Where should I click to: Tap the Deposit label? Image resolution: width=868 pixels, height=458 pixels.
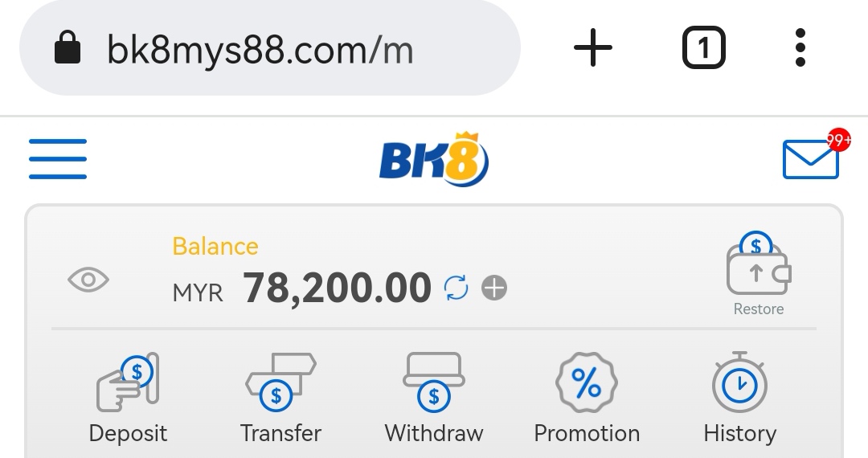click(x=128, y=433)
